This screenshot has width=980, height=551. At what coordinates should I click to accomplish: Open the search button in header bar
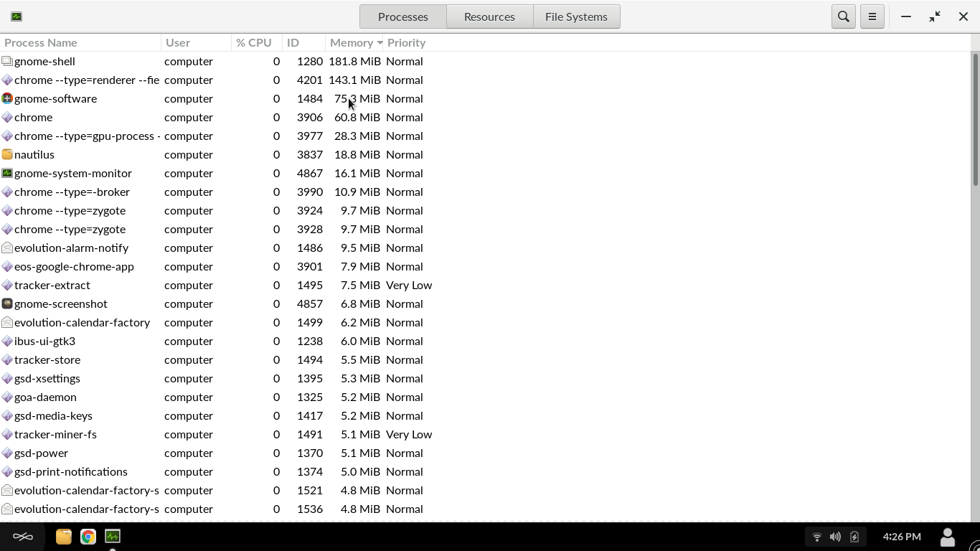coord(844,17)
